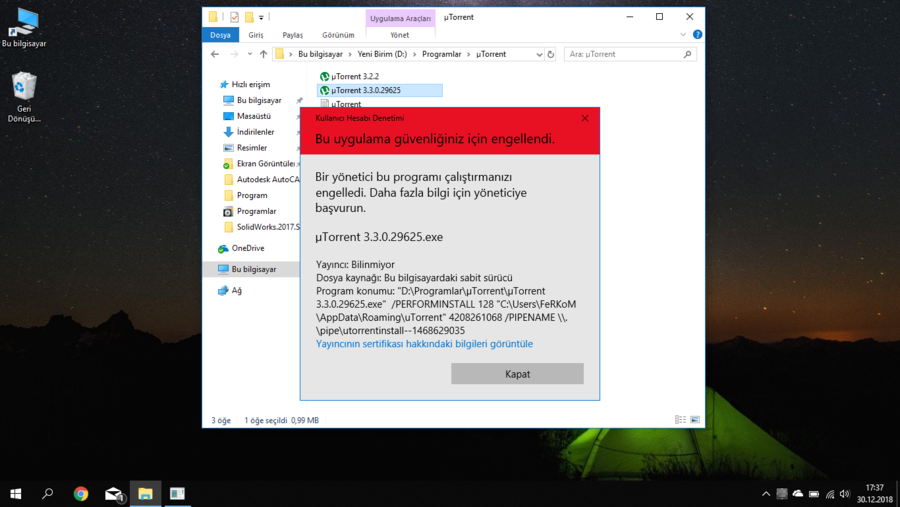Open the Mail app on taskbar

tap(114, 494)
